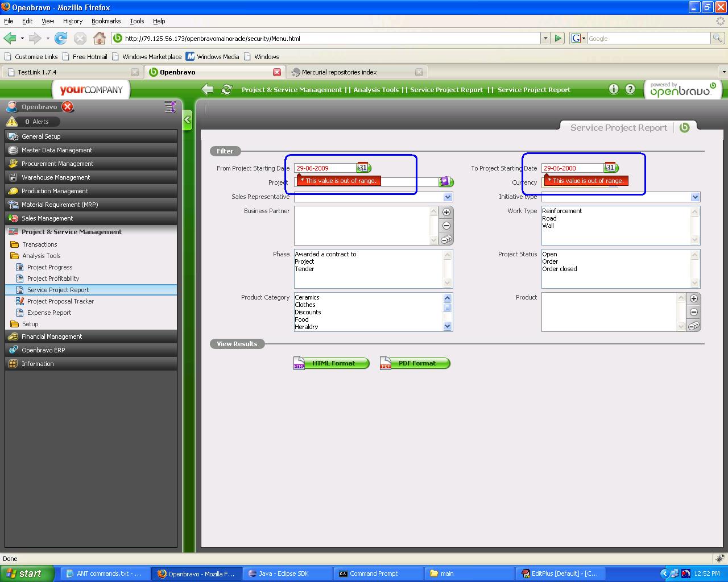Add a Business Partner with plus icon
Screen dimensions: 728x582
point(446,212)
